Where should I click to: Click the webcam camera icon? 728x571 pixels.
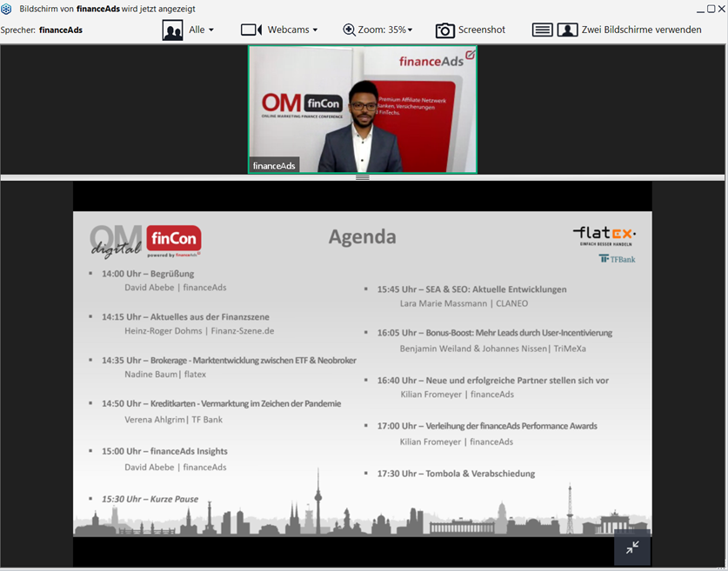pos(251,30)
